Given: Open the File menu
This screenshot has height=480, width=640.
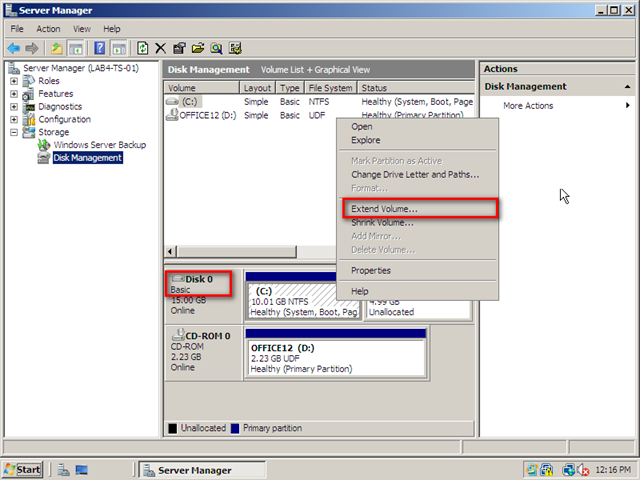Looking at the screenshot, I should click(x=17, y=29).
